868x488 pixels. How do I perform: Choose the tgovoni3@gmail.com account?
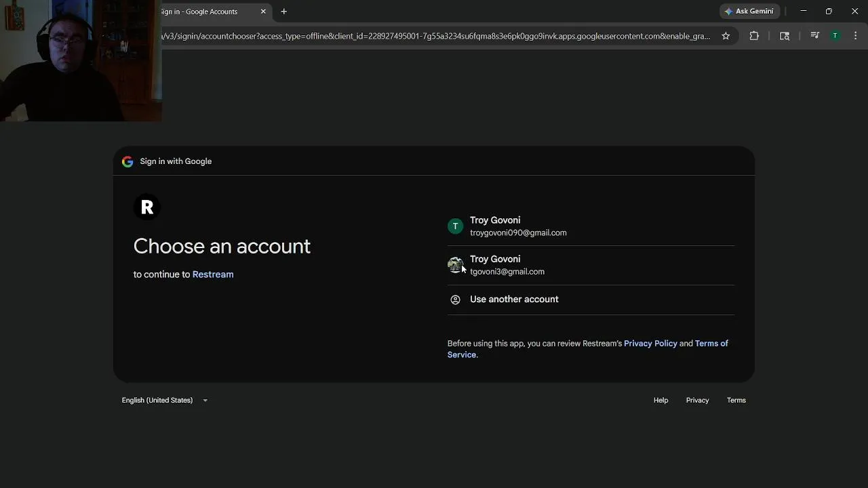pos(507,265)
